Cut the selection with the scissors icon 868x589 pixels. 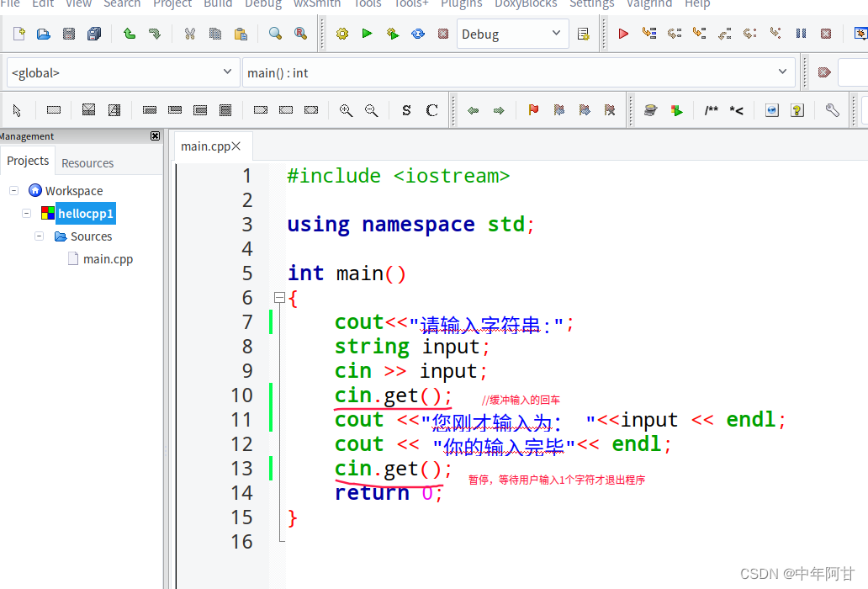(x=190, y=34)
